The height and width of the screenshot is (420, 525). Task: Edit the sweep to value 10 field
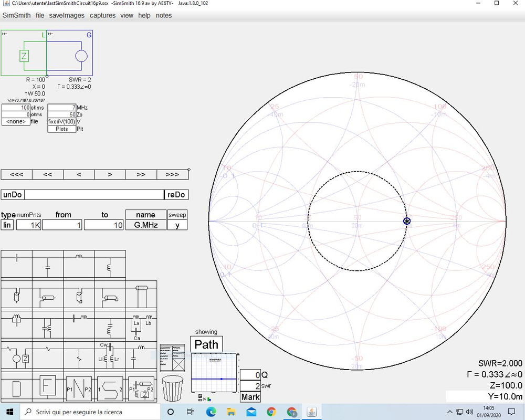click(x=104, y=225)
